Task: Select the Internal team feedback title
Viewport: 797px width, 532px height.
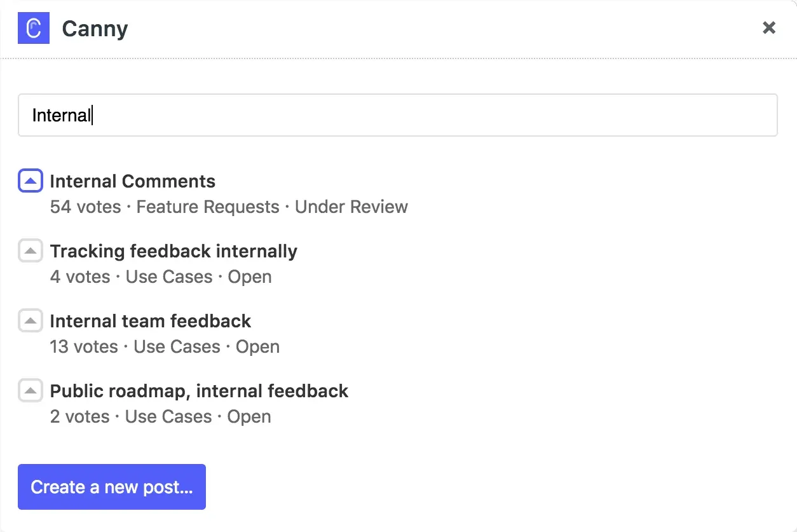Action: click(150, 321)
